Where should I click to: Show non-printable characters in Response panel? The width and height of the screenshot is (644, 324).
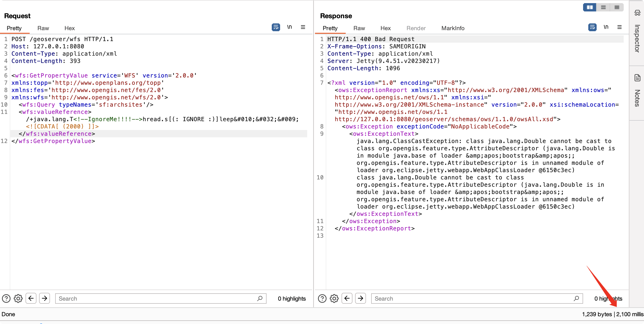606,27
